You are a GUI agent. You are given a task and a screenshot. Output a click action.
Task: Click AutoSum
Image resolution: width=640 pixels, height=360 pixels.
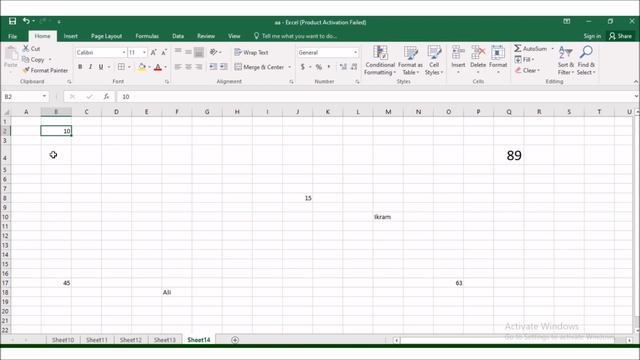[530, 49]
